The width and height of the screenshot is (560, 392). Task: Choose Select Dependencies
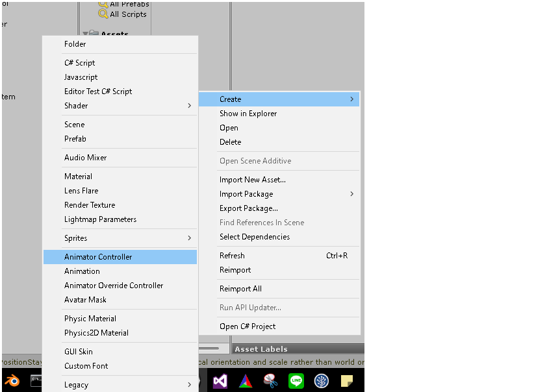[279, 237]
